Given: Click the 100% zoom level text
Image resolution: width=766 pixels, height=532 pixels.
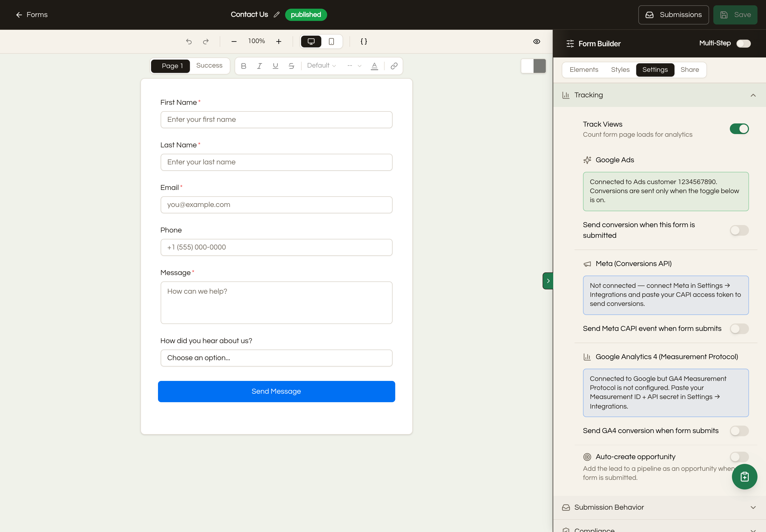Looking at the screenshot, I should pyautogui.click(x=256, y=41).
